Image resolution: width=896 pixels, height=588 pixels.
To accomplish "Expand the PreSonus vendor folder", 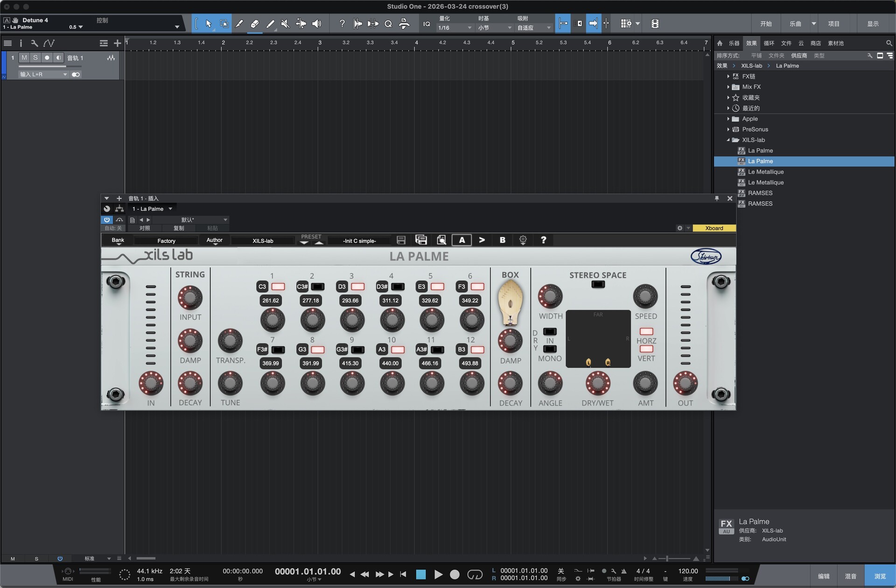I will [728, 129].
